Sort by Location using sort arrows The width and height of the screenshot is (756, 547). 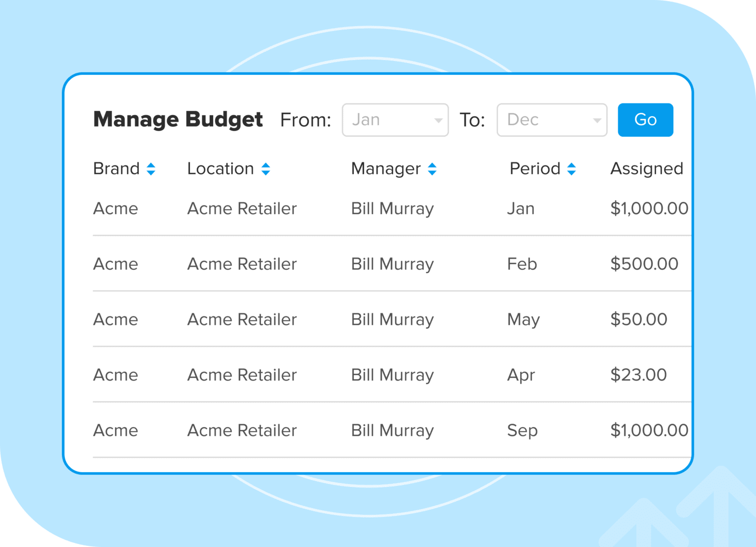click(266, 169)
